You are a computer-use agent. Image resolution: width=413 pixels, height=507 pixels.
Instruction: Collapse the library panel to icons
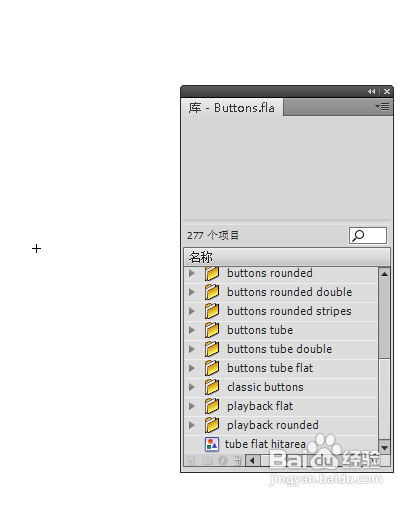(x=372, y=91)
